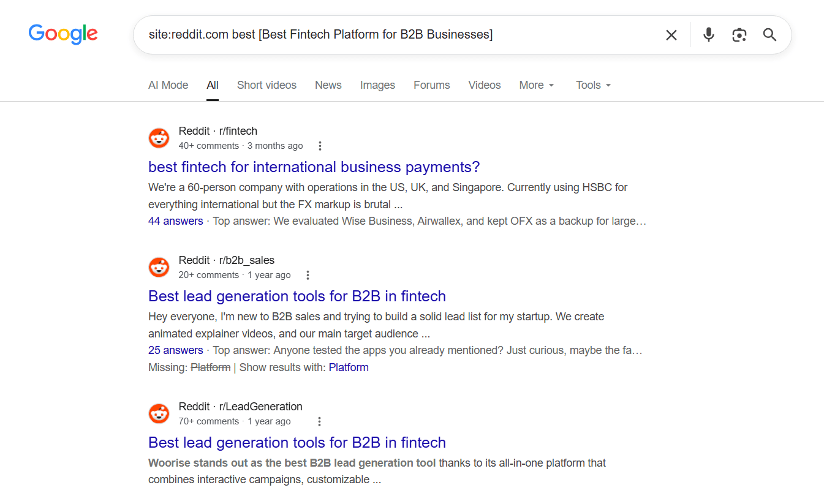Click '20+ comments · 1 year ago' text
Image resolution: width=824 pixels, height=504 pixels.
[235, 275]
